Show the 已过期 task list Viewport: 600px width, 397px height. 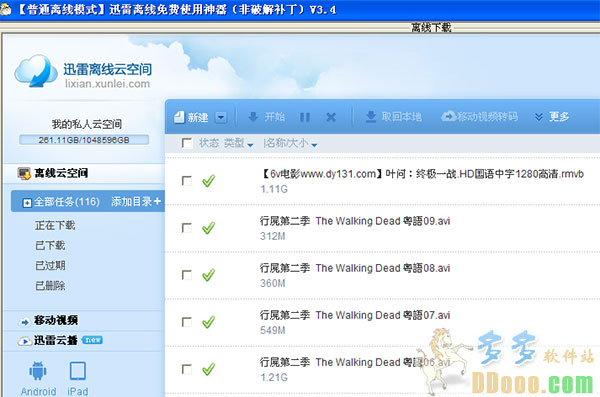point(50,265)
